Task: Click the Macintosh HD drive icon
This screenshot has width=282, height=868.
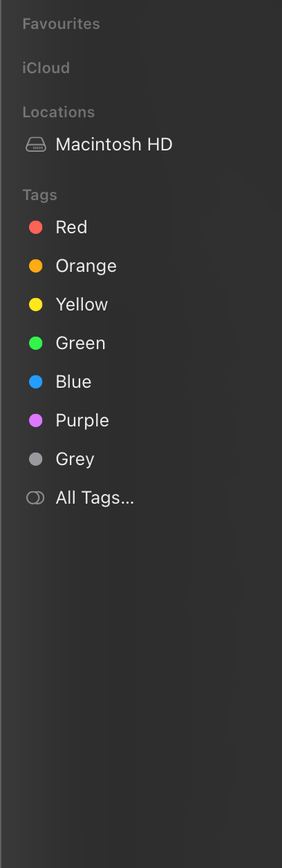Action: [x=36, y=145]
